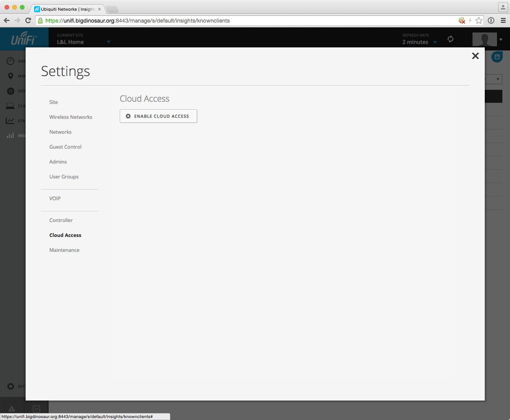This screenshot has height=420, width=510.
Task: Expand the Current Site dropdown arrow
Action: [x=109, y=42]
